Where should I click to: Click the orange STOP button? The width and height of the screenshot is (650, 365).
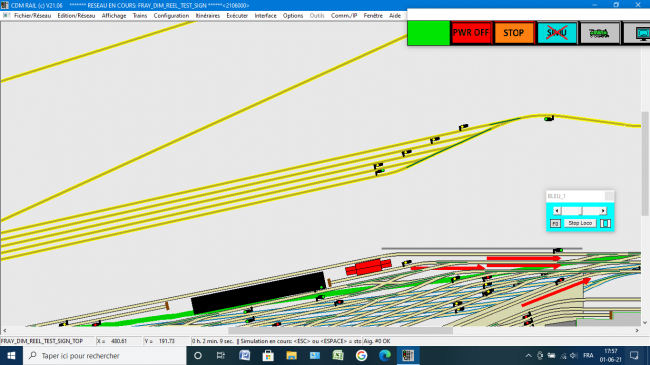click(x=514, y=33)
